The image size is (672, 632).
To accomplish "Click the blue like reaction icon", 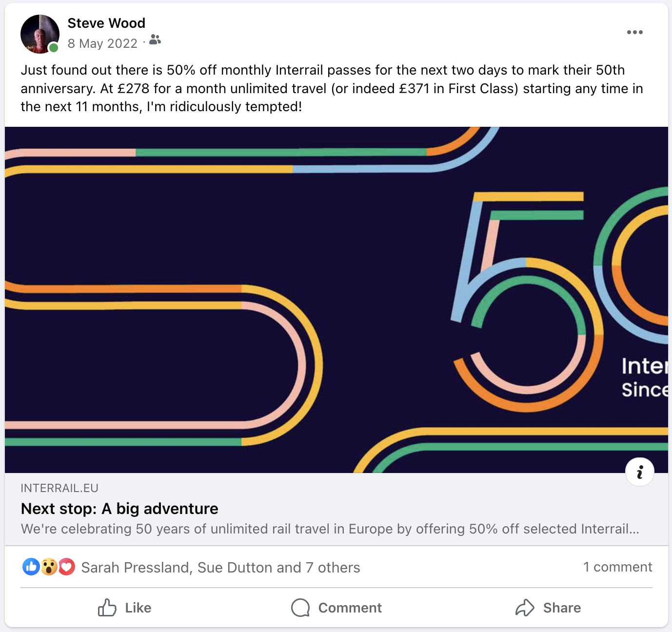I will click(31, 567).
